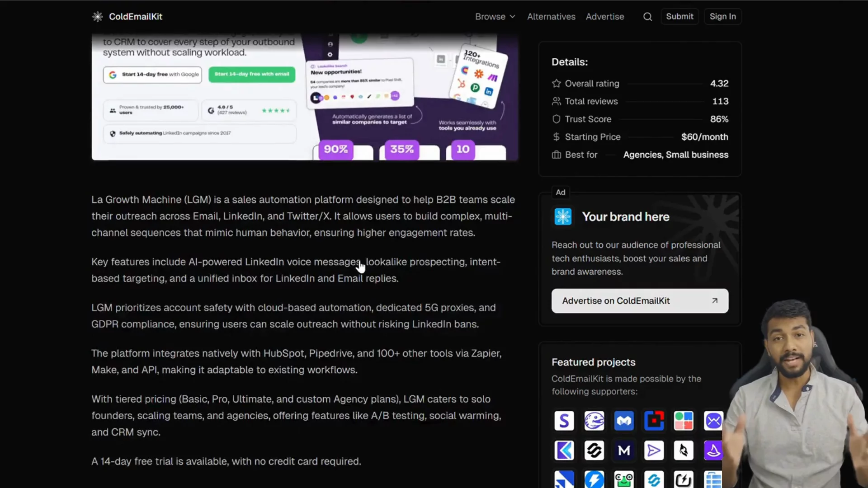Click the battery-style supporter icon
This screenshot has width=868, height=488.
(684, 479)
